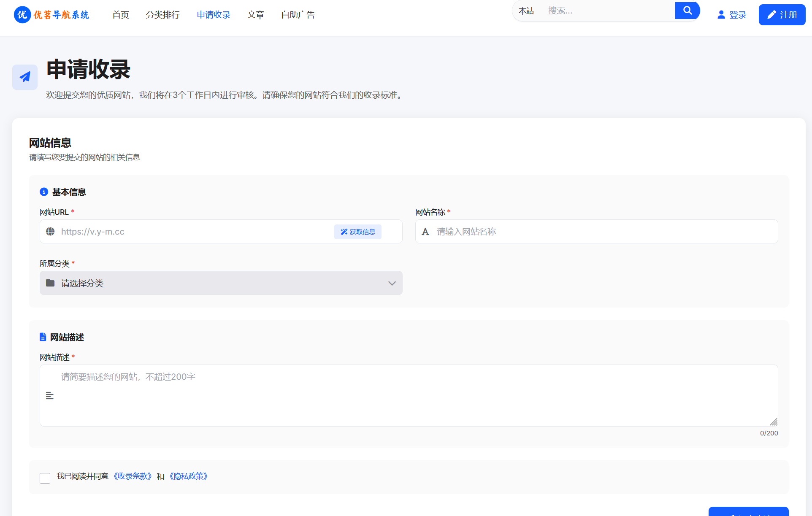Click the A icon in the site name field
Viewport: 812px width, 516px height.
pyautogui.click(x=425, y=232)
